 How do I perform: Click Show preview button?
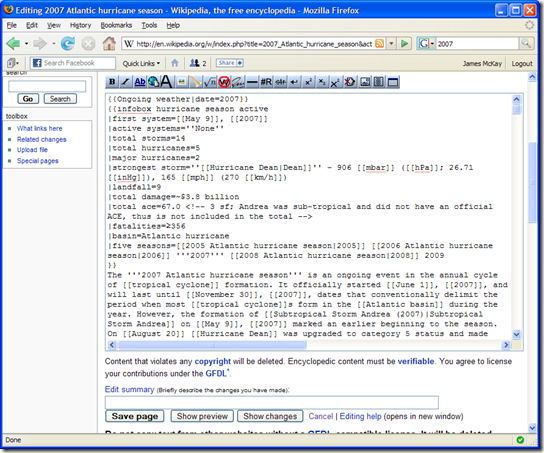pos(202,416)
